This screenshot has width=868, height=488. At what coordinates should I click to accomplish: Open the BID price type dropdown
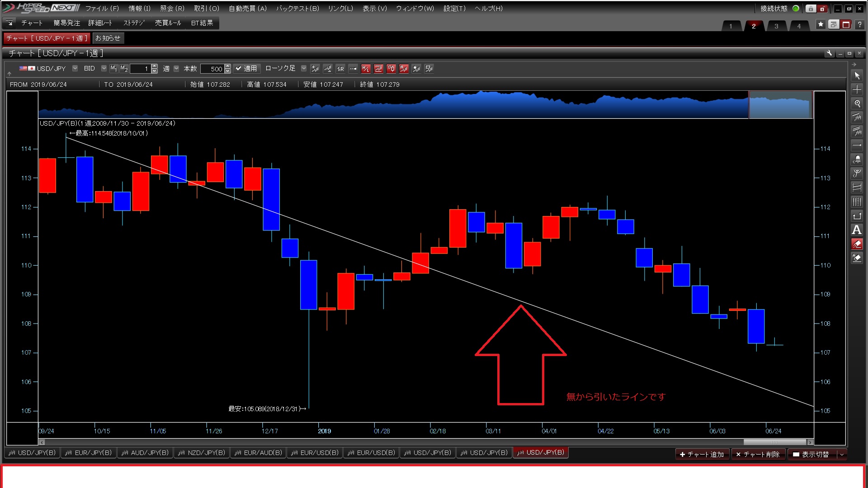click(x=104, y=69)
